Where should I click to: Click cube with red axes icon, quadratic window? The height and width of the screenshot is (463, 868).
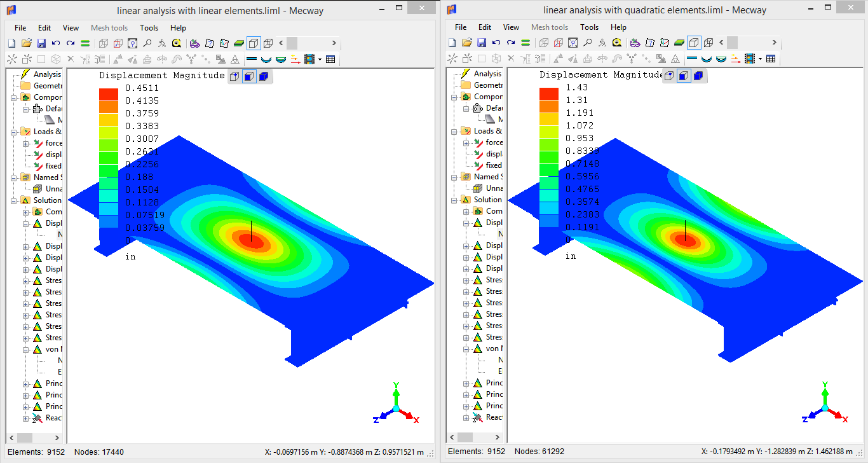[558, 43]
